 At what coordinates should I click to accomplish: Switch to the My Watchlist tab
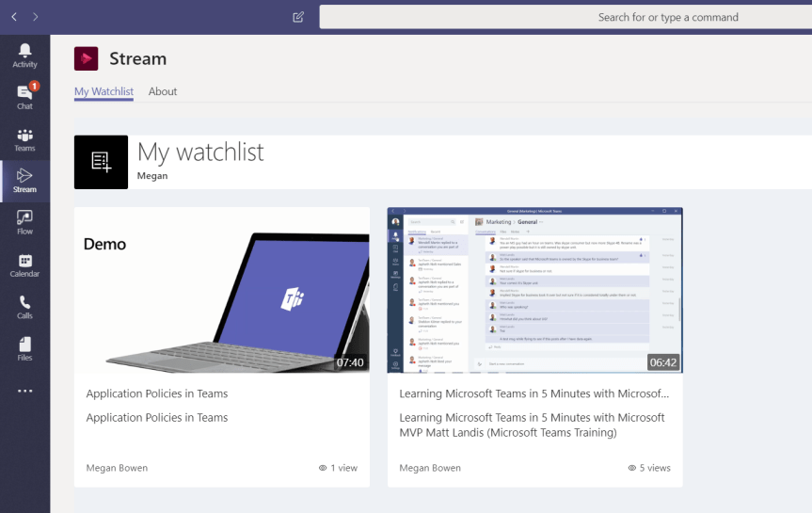click(x=103, y=91)
